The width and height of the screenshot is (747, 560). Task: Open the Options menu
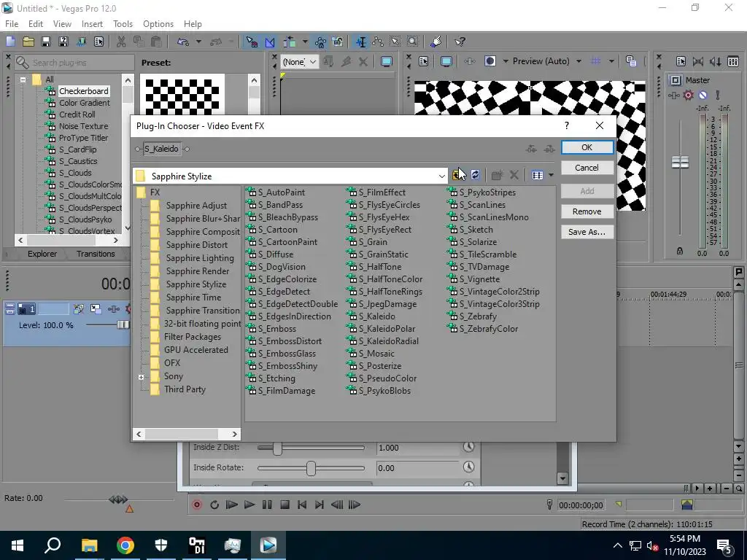coord(158,24)
